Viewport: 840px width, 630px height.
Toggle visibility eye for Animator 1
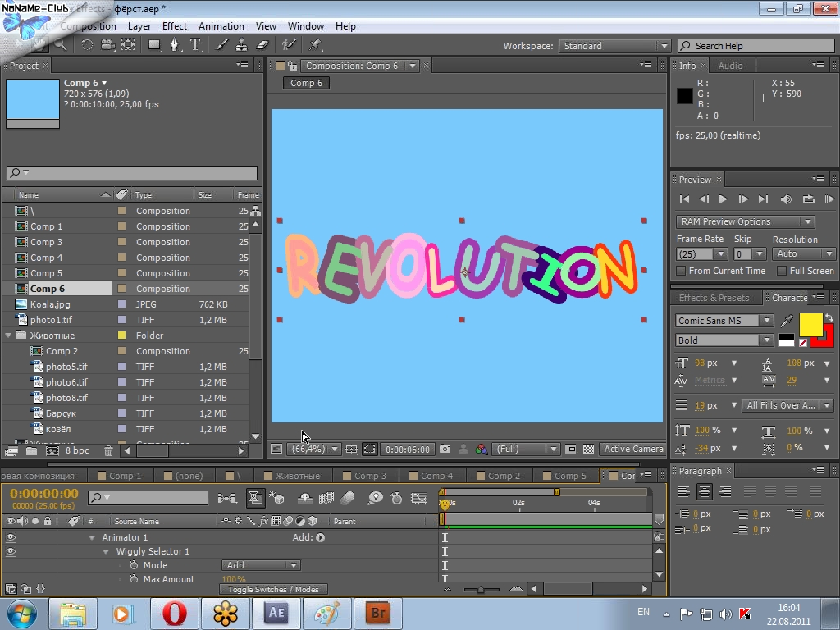coord(11,537)
